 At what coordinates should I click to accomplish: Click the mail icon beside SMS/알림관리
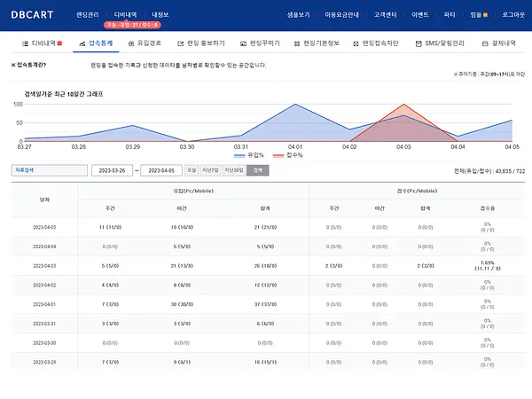point(419,43)
